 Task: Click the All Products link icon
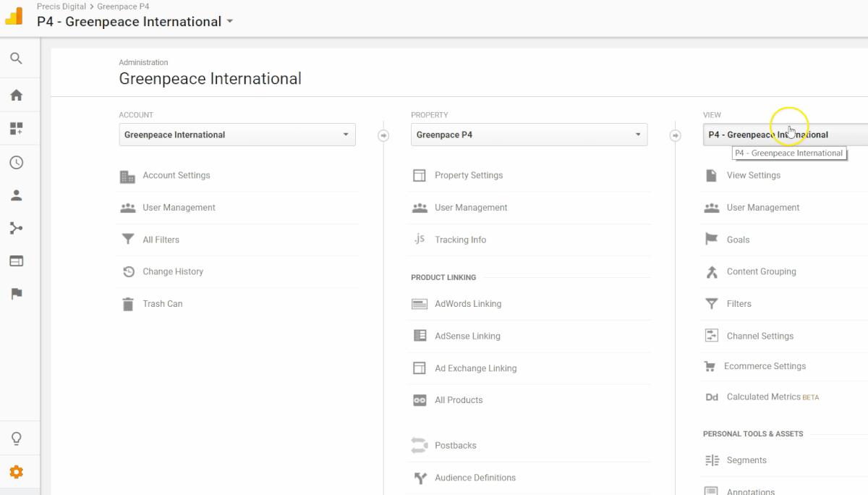click(x=420, y=400)
